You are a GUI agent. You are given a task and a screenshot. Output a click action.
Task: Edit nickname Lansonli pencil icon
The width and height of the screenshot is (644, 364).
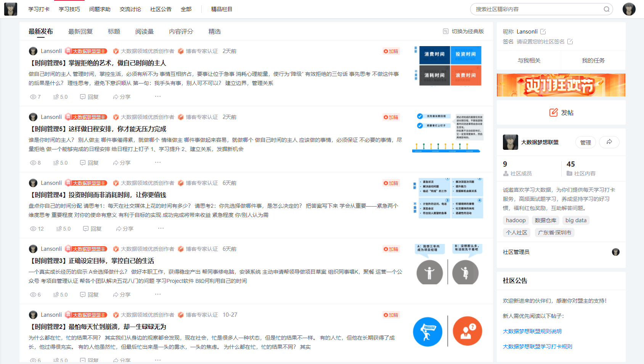[543, 32]
